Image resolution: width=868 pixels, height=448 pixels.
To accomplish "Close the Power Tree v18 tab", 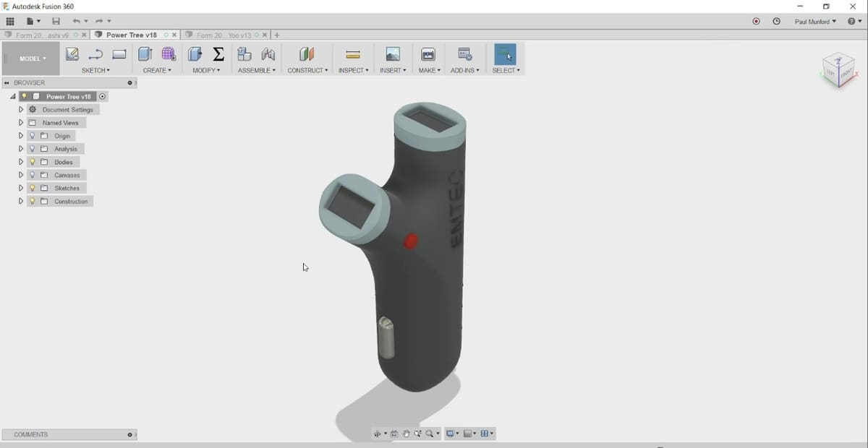I will (174, 35).
